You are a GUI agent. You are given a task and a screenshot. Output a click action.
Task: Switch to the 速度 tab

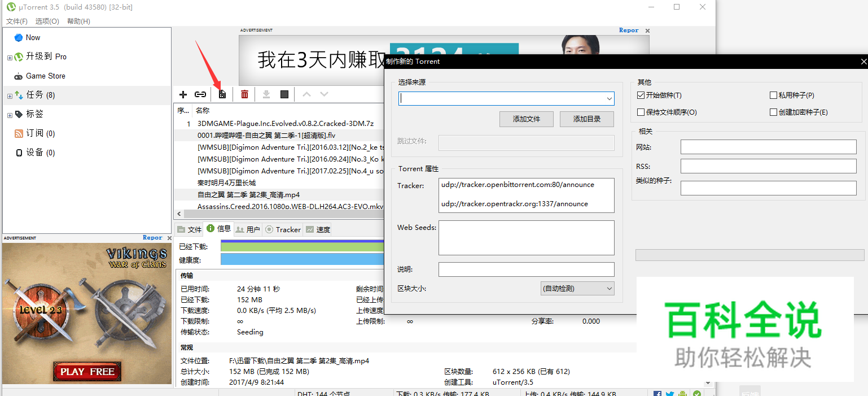click(x=318, y=229)
